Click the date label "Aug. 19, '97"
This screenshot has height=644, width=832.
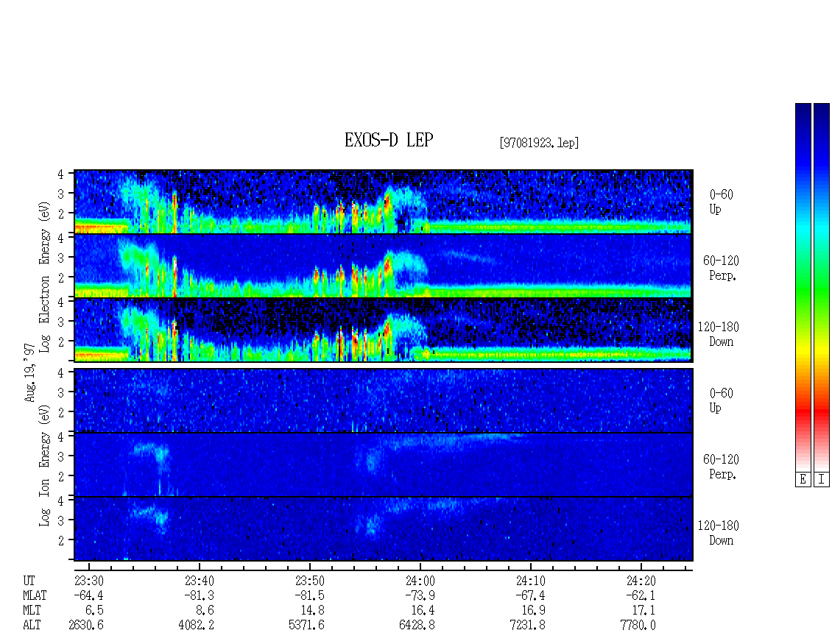29,372
